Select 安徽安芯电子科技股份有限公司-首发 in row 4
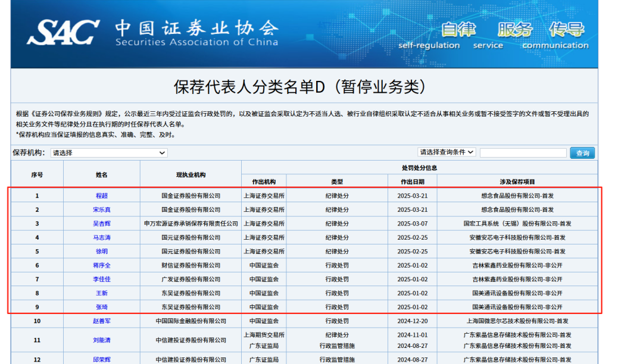Image resolution: width=618 pixels, height=364 pixels. pos(517,237)
